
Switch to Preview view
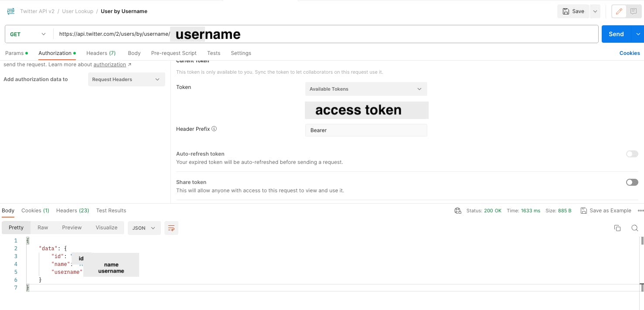tap(72, 228)
